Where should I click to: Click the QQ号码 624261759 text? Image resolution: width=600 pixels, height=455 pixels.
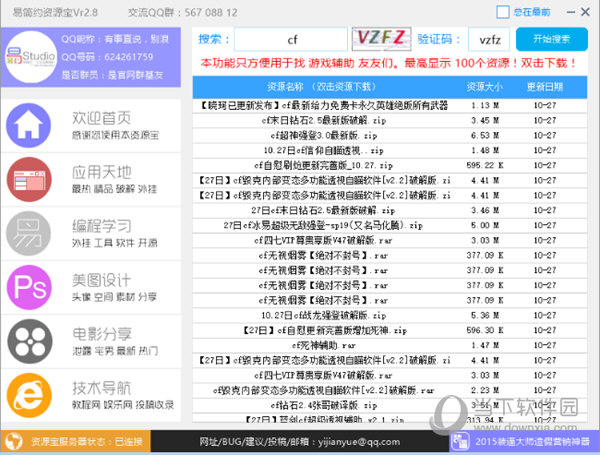pyautogui.click(x=107, y=57)
